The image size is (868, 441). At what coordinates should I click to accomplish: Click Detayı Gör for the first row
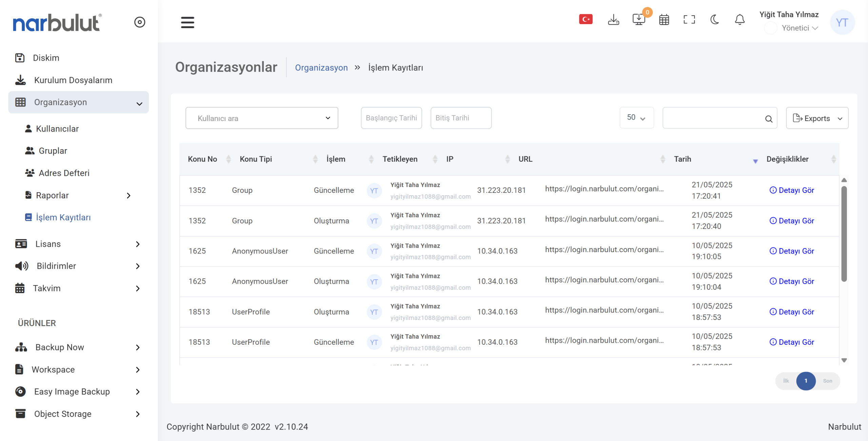[792, 190]
